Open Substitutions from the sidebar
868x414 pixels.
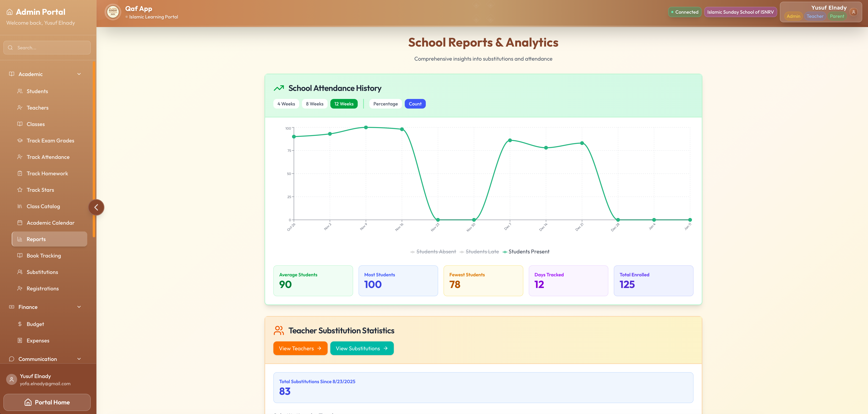click(x=42, y=272)
